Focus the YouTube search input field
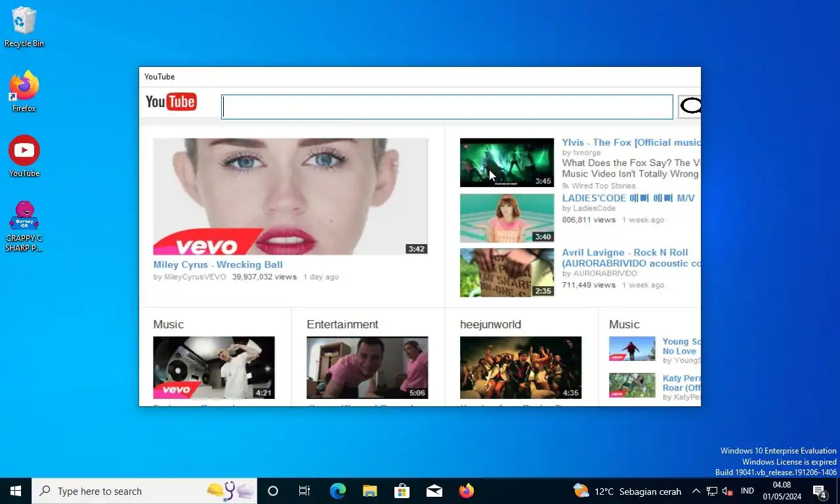The height and width of the screenshot is (504, 840). point(448,107)
